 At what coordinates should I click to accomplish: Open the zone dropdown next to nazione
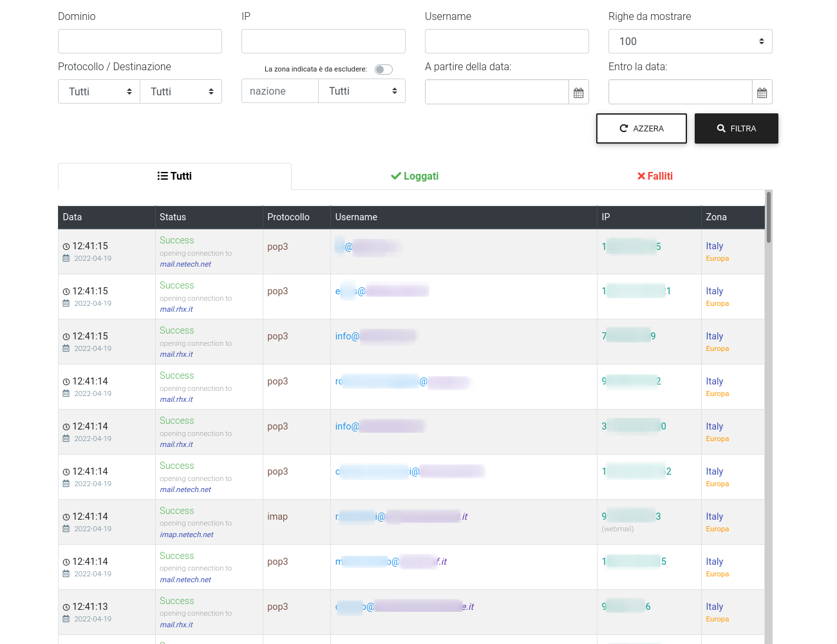click(362, 91)
